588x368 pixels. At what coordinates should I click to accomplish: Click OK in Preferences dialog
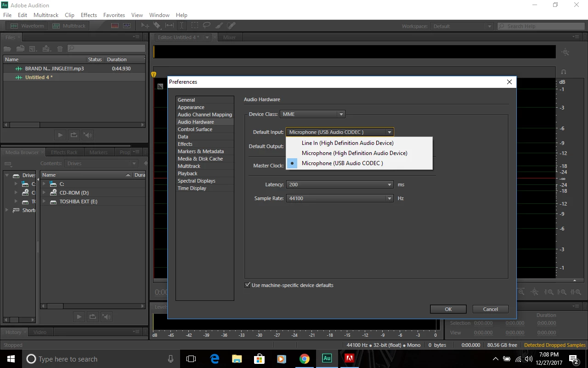pos(448,309)
